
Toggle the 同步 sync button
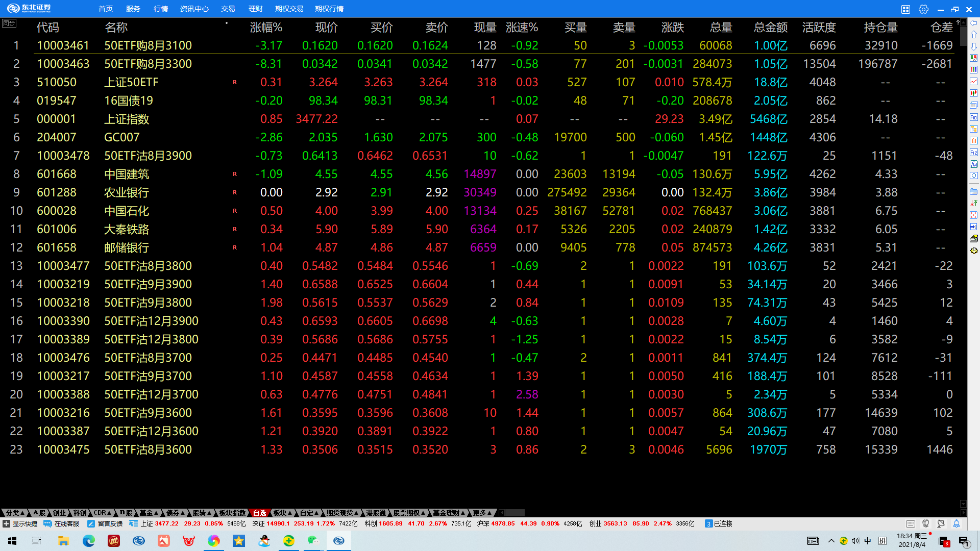(9, 23)
